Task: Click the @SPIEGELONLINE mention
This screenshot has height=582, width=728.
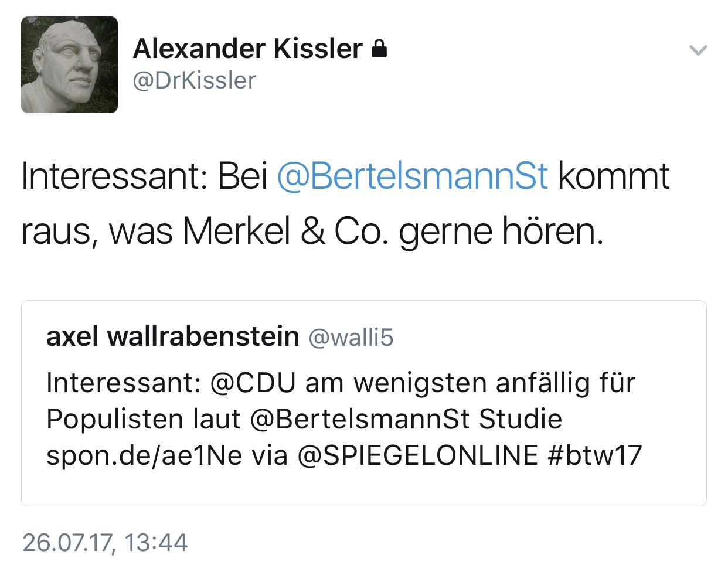Action: click(x=418, y=455)
